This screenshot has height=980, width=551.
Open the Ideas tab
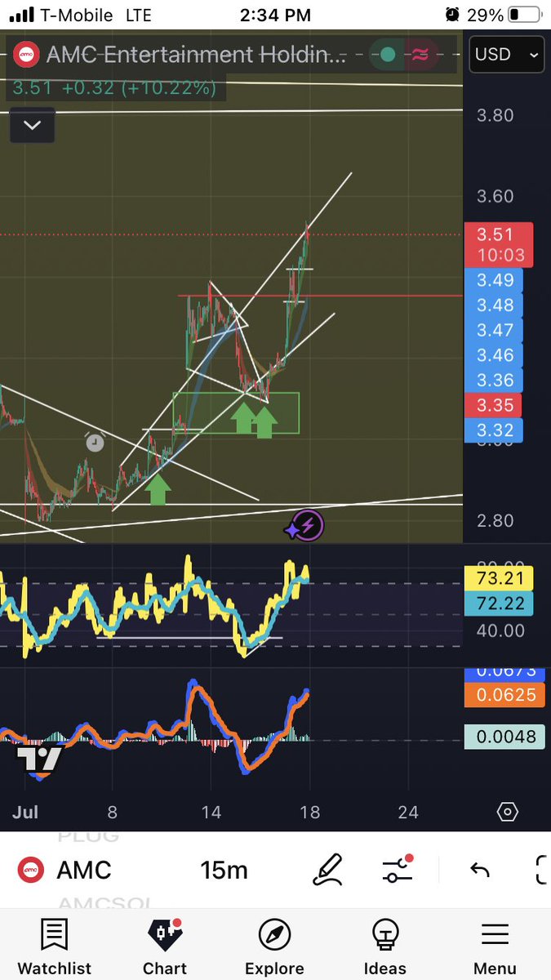point(384,945)
